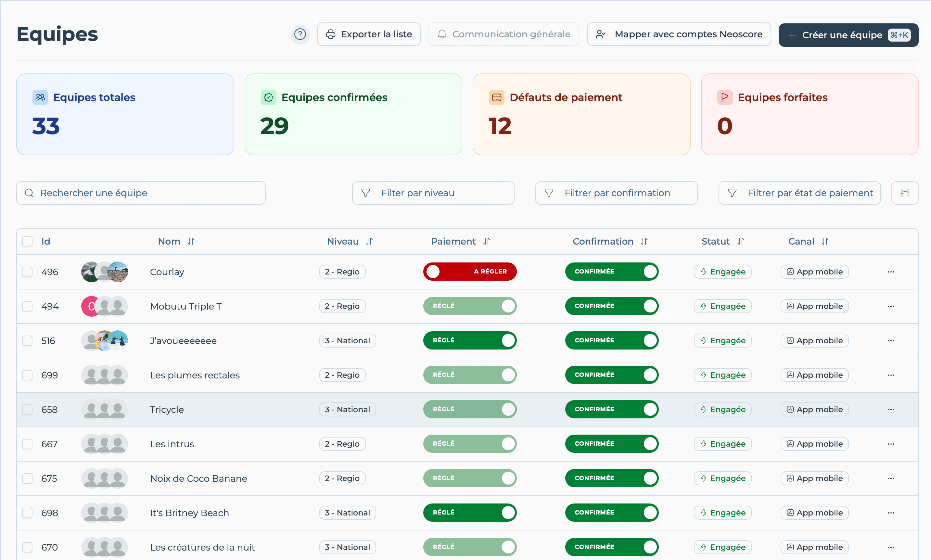Open more options for Tricycle row
The image size is (931, 560).
[891, 409]
